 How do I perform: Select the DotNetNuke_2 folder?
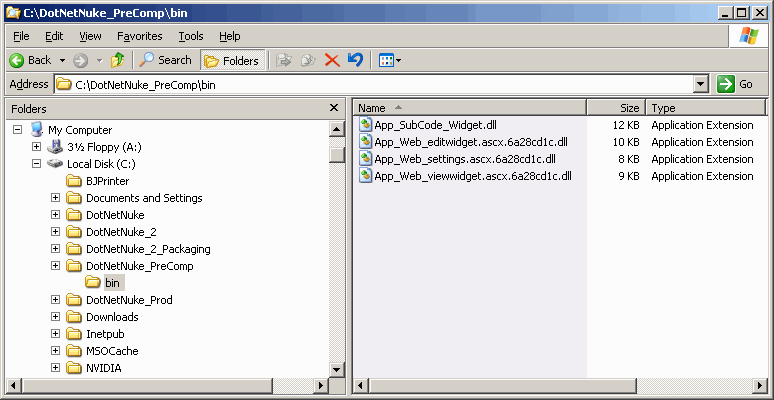click(121, 232)
